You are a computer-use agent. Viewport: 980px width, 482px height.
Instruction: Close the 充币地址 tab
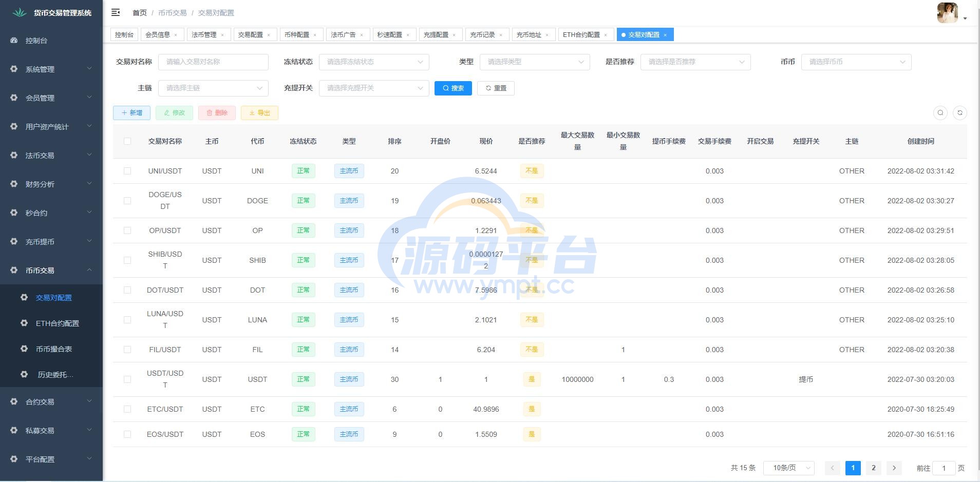pos(547,35)
